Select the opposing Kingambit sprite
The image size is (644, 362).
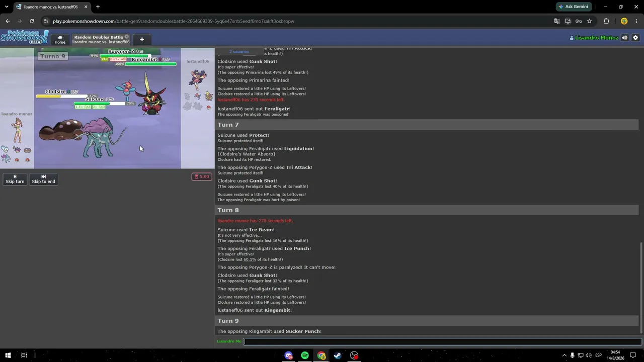[152, 95]
